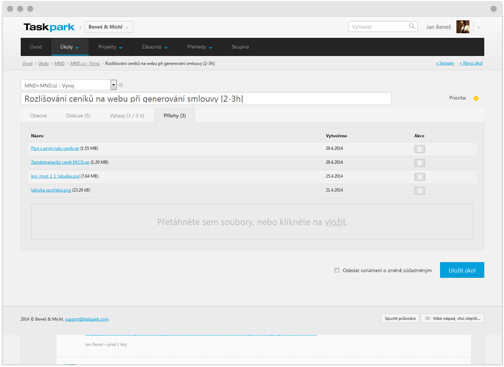
Task: Switch to the Obecné tab
Action: tap(38, 116)
